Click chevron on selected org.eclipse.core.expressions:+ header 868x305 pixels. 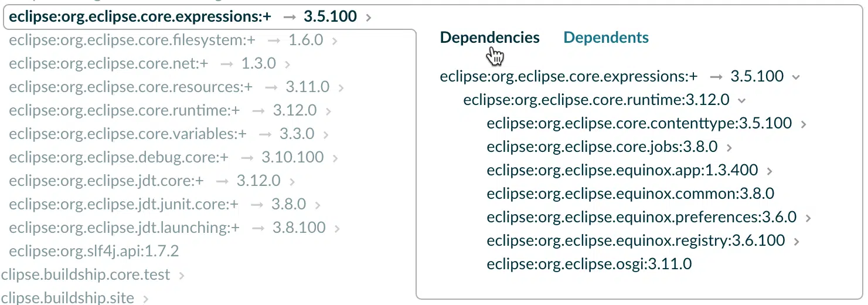tap(368, 18)
